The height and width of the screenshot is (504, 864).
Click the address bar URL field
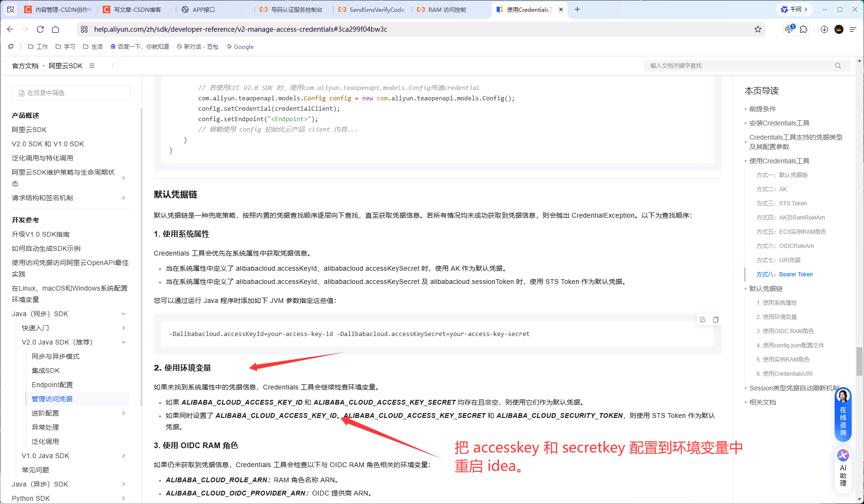421,29
